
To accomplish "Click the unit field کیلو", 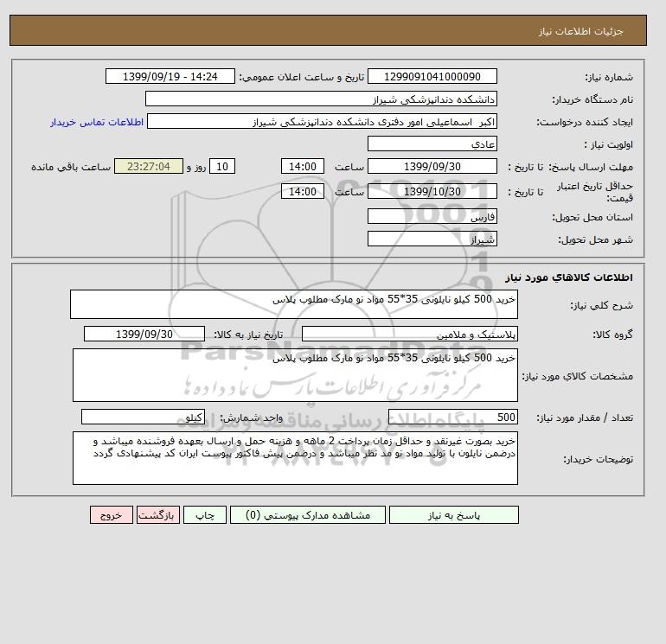I will (x=143, y=417).
